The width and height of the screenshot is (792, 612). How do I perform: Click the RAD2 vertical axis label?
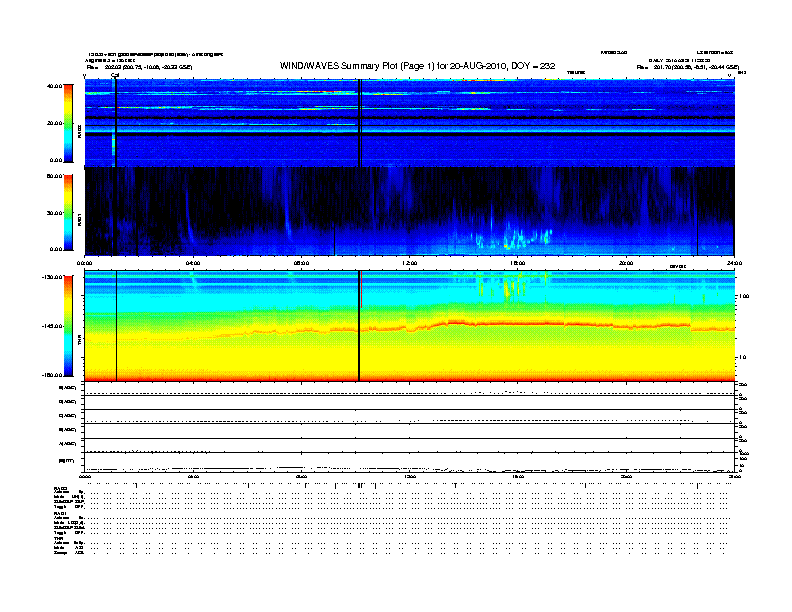pyautogui.click(x=79, y=131)
